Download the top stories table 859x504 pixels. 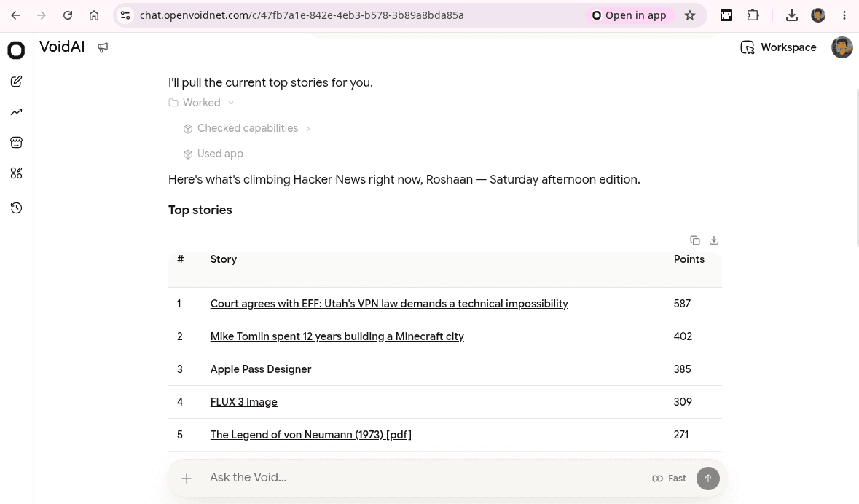click(714, 240)
